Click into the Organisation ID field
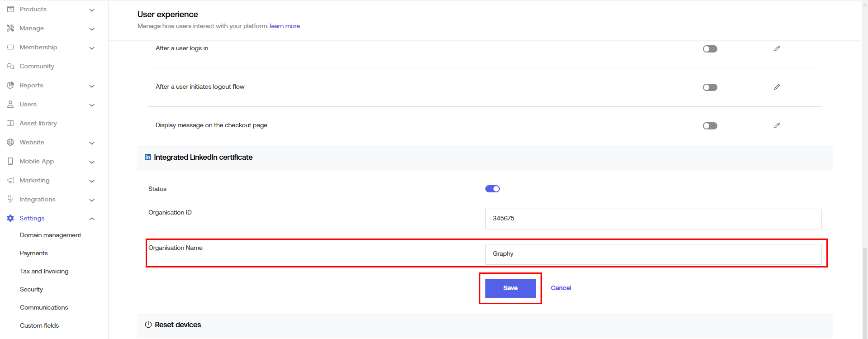 653,219
